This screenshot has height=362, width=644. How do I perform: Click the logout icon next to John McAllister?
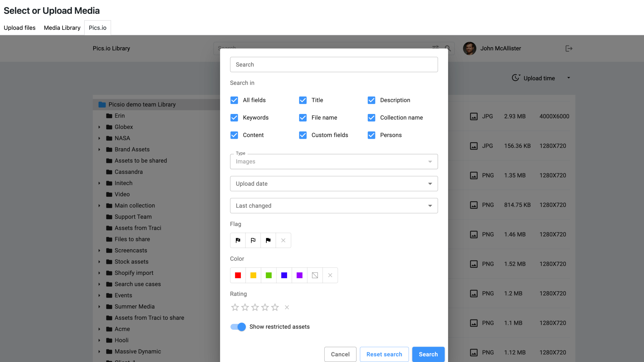pos(569,49)
